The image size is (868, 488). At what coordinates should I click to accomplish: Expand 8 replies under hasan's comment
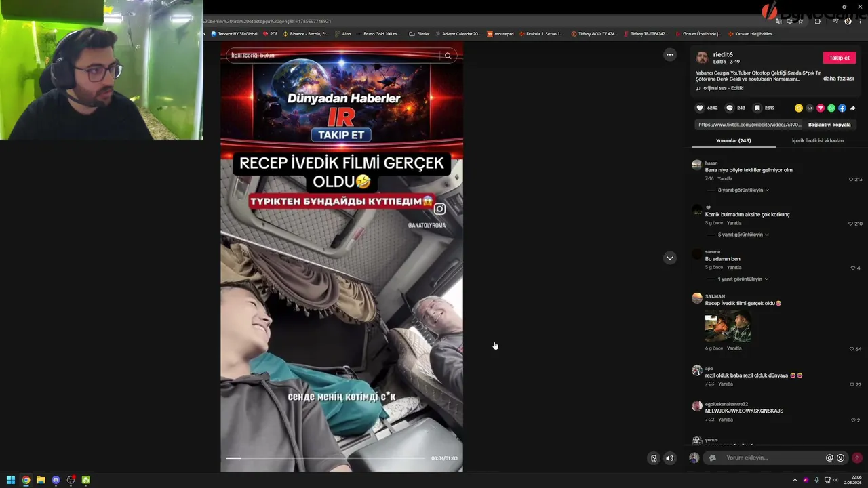click(743, 190)
